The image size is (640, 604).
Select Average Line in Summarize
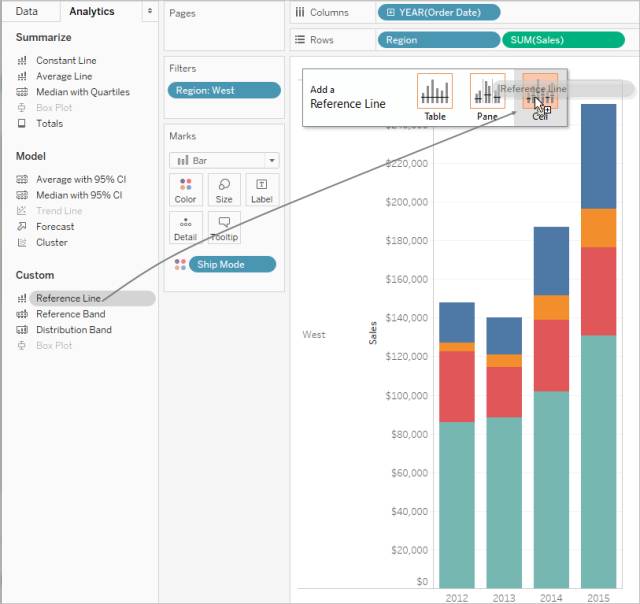64,76
